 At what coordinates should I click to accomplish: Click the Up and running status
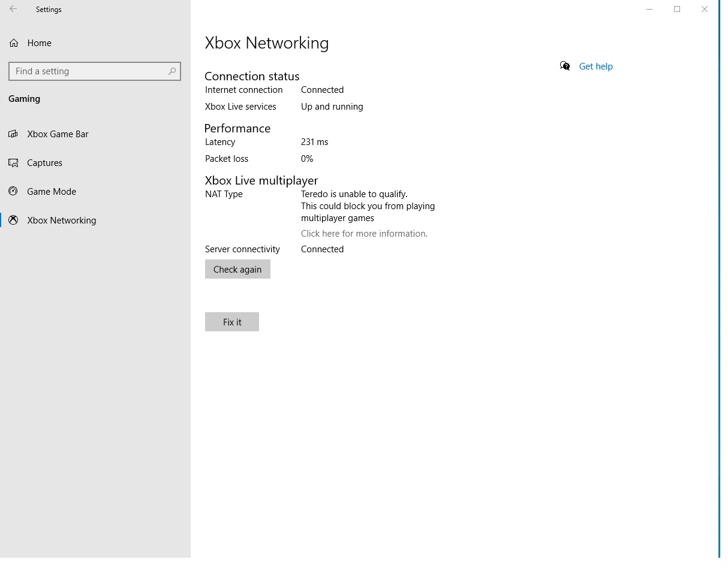pyautogui.click(x=332, y=107)
